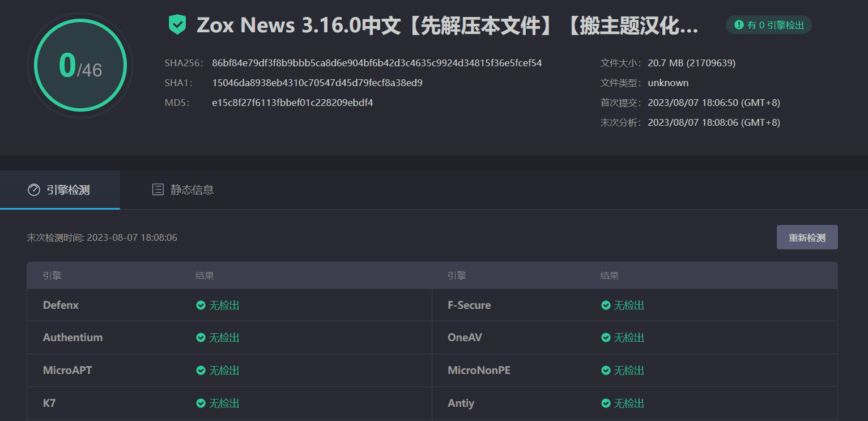Select the SHA256 hash value
The width and height of the screenshot is (868, 421).
click(377, 63)
